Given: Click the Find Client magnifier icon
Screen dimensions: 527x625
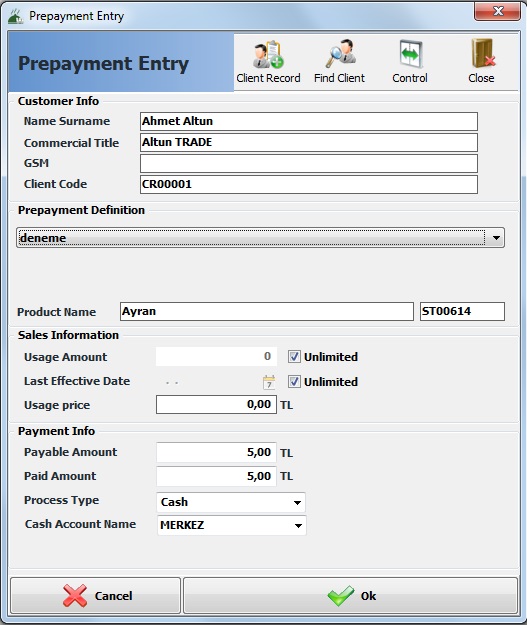Looking at the screenshot, I should pos(340,53).
